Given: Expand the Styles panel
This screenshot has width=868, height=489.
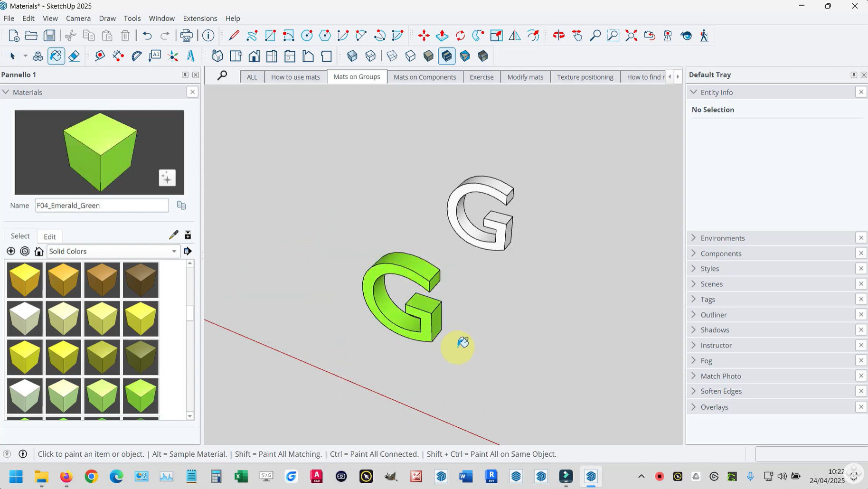Looking at the screenshot, I should 709,269.
